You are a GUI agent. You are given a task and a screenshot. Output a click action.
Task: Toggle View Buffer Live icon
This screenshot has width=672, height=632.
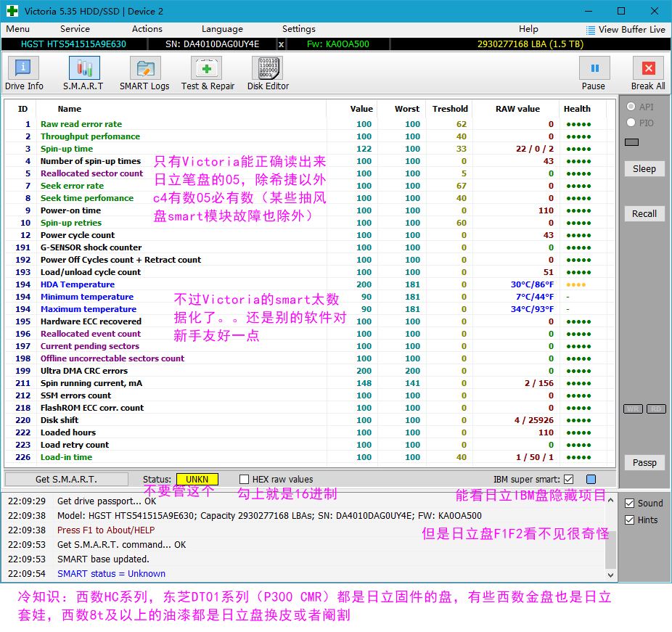[591, 30]
